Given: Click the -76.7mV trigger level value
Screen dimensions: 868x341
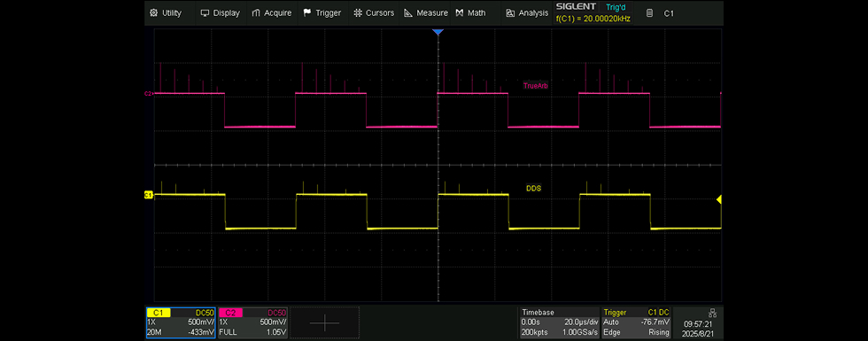Looking at the screenshot, I should point(656,322).
